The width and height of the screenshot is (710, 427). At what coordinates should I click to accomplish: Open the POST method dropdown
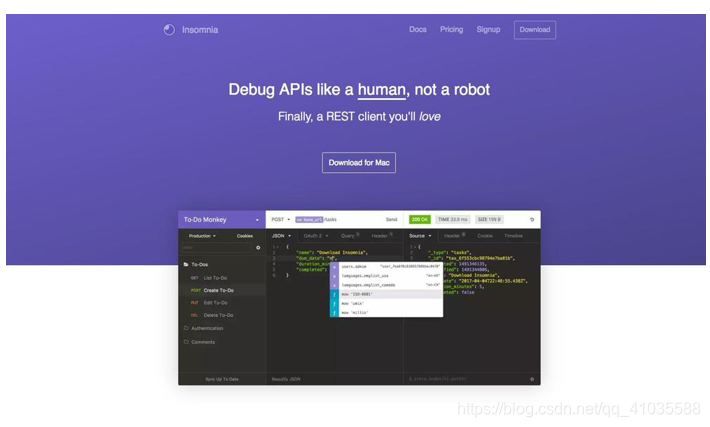pos(281,220)
